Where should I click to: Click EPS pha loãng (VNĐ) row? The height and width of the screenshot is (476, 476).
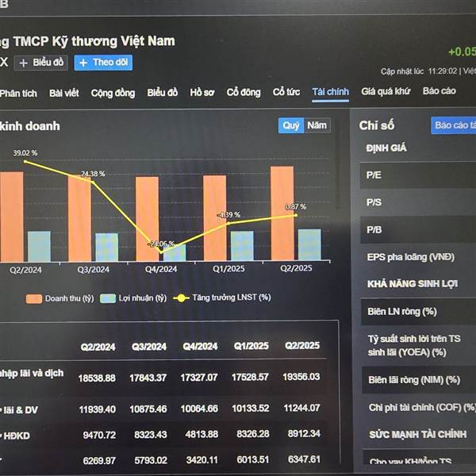point(418,257)
